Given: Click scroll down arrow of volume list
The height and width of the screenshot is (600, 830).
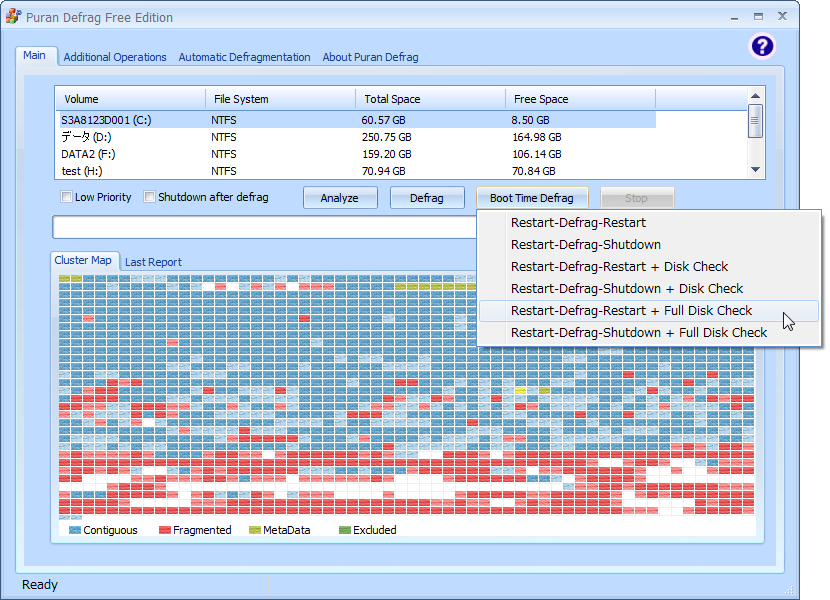Looking at the screenshot, I should 755,170.
